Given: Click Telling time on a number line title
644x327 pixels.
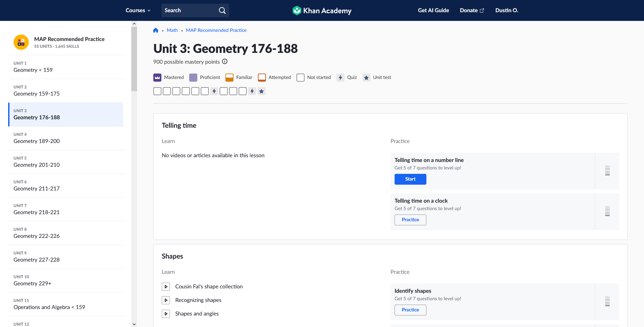Looking at the screenshot, I should coord(429,160).
